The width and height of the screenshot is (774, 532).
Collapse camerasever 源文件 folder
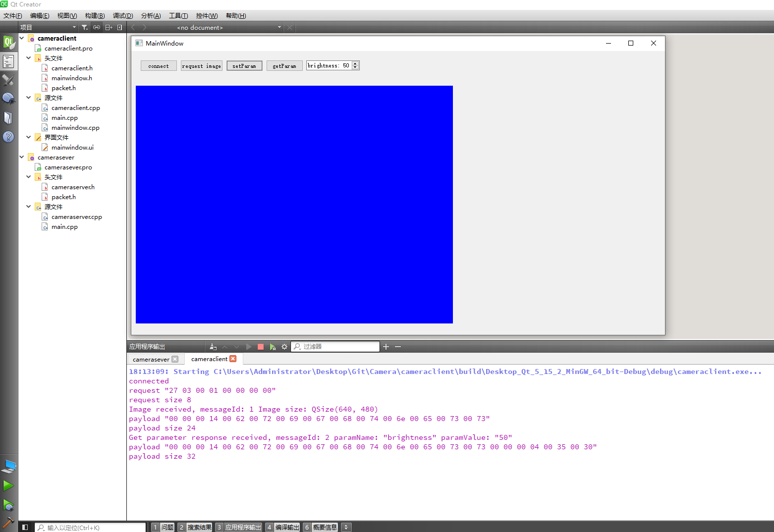(x=29, y=207)
